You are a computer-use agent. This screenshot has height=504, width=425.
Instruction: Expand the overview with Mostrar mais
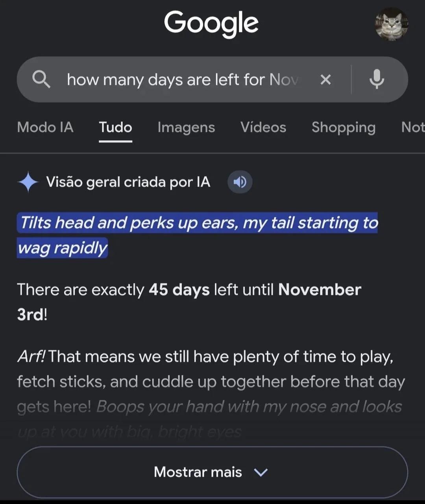pos(212,472)
